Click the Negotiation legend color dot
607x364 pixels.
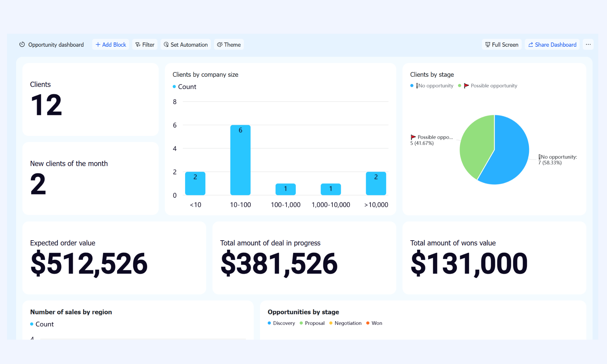point(331,323)
